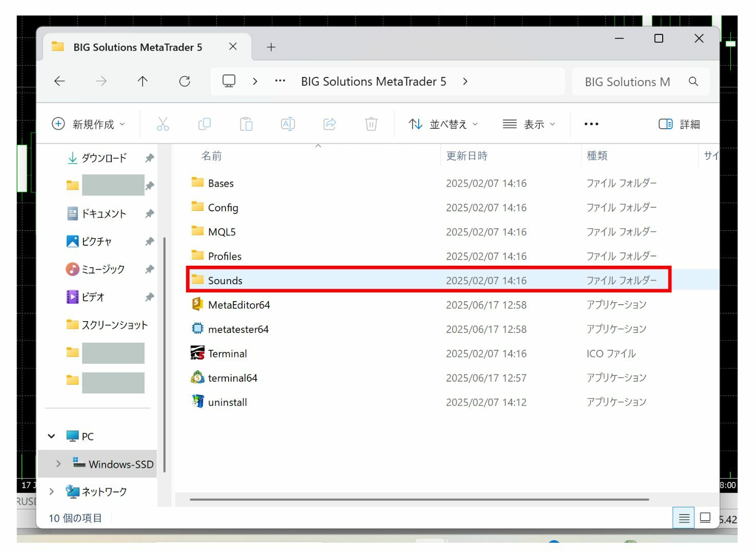Open the 新規作成 dropdown

pyautogui.click(x=88, y=124)
